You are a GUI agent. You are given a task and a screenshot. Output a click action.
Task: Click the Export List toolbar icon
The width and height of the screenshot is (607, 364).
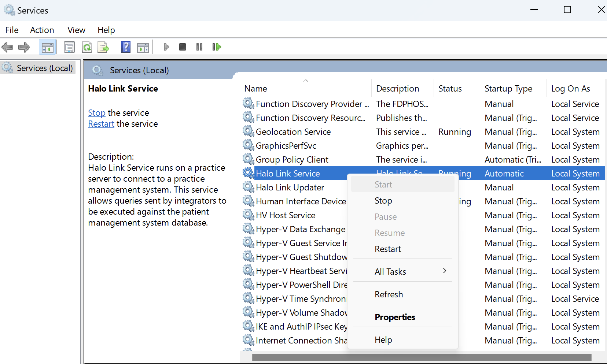coord(103,47)
